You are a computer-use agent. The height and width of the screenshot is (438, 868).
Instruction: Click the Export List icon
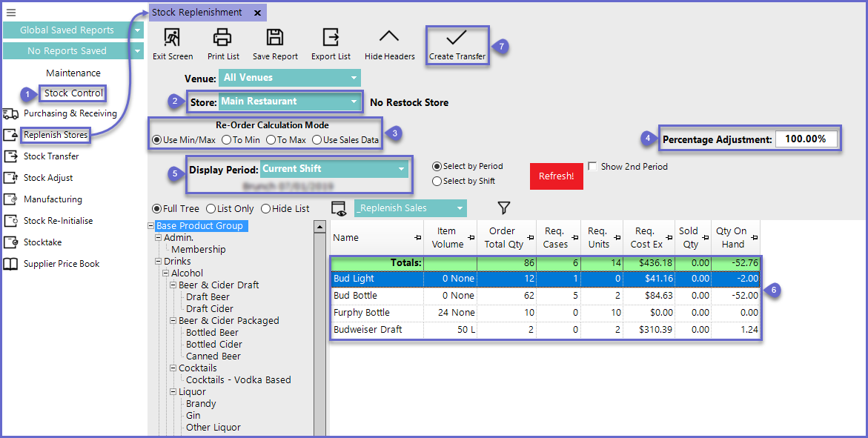pos(330,38)
